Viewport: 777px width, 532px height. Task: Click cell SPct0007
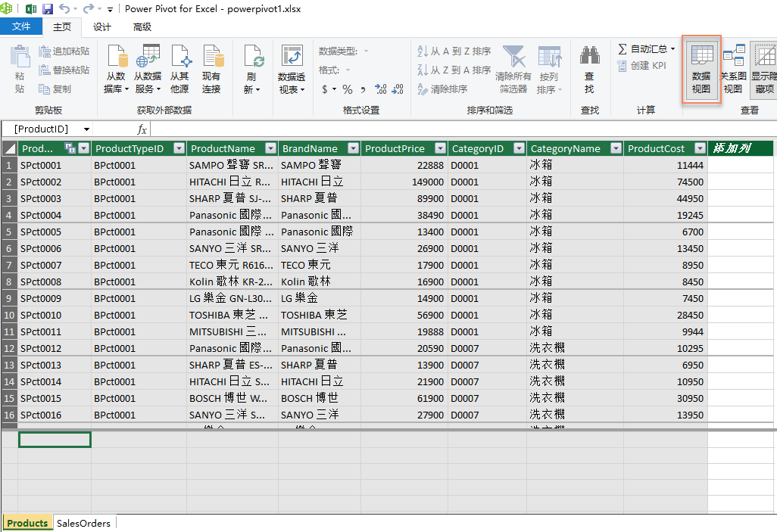[55, 265]
